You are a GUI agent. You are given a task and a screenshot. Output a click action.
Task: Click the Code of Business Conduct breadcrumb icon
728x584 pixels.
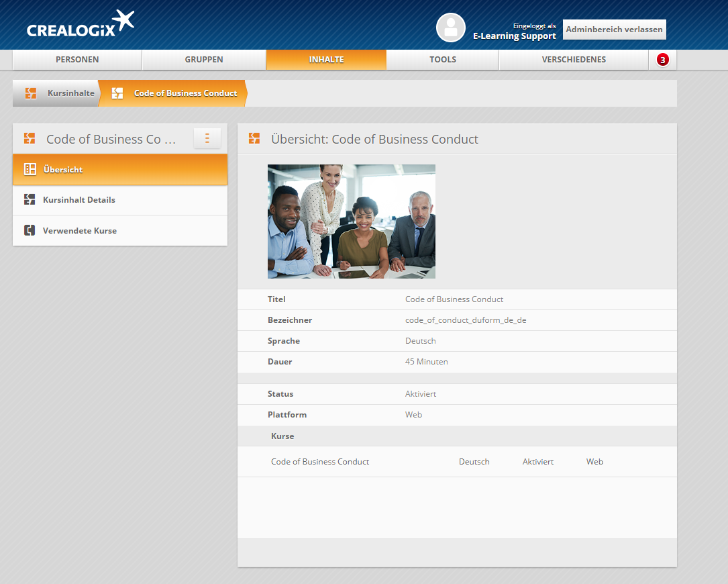pos(117,93)
